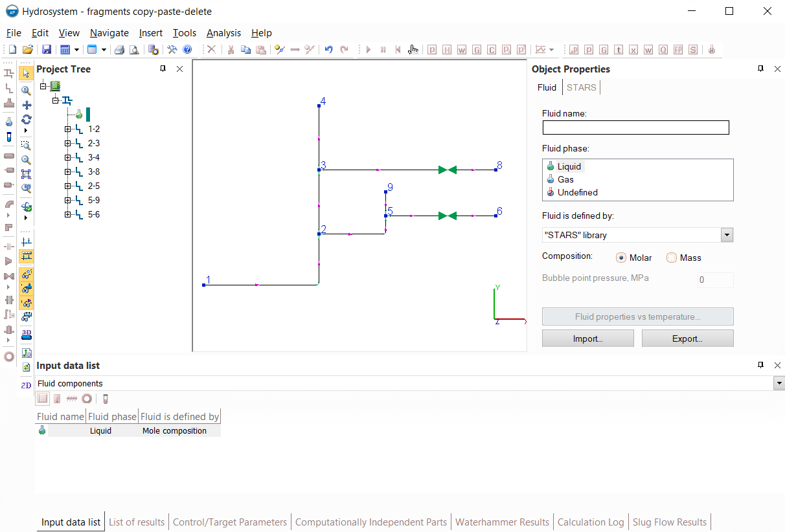Viewport: 785px width, 532px height.
Task: Open the Fluid components dropdown list
Action: coord(779,384)
